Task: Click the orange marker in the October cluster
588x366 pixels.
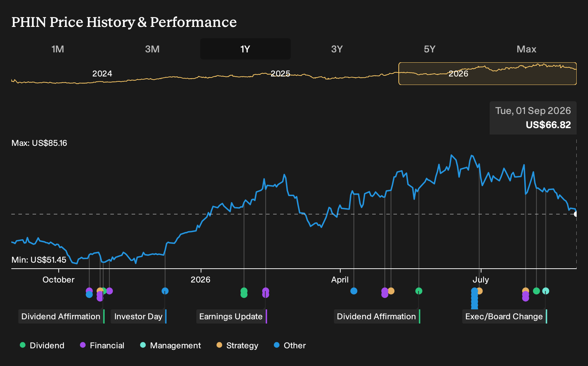Action: (100, 291)
